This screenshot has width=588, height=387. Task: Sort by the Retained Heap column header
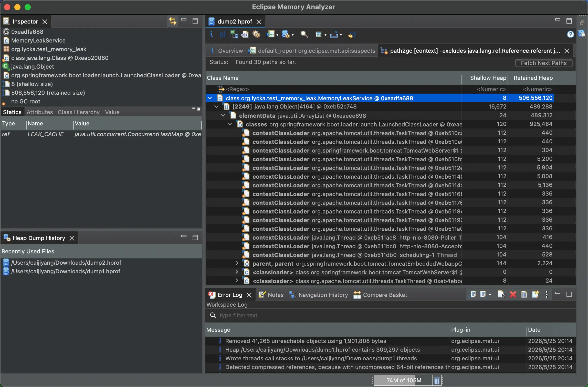click(x=531, y=78)
